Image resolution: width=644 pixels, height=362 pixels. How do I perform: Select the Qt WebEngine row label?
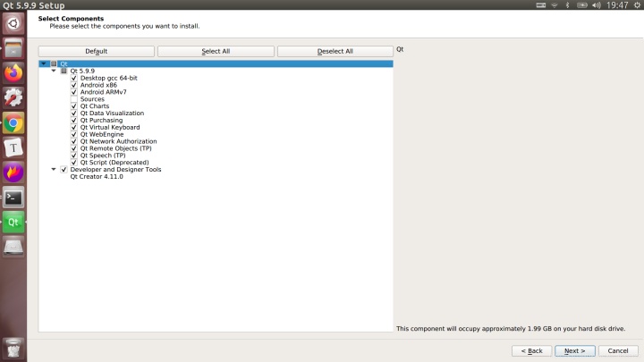click(x=102, y=134)
